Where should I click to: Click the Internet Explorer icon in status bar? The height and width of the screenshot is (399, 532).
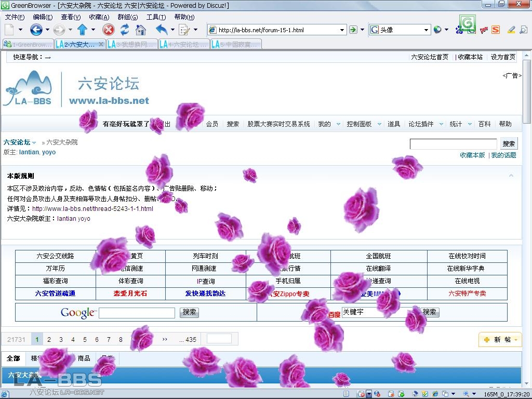[434, 393]
